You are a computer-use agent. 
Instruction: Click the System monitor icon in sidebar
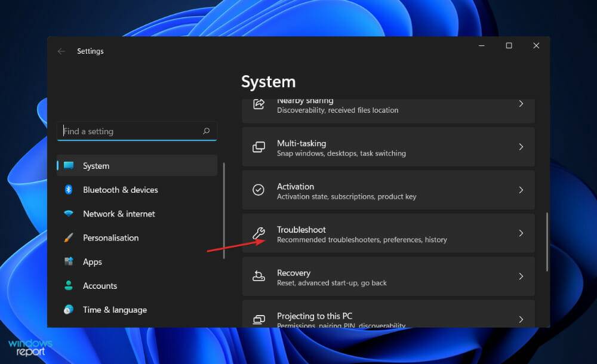coord(70,165)
